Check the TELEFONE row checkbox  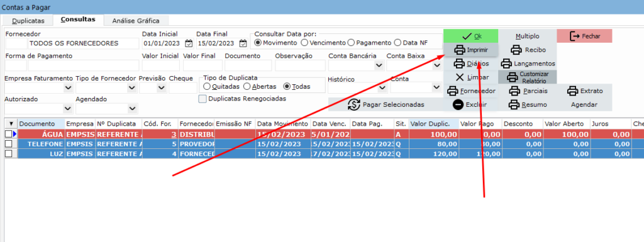[x=9, y=144]
